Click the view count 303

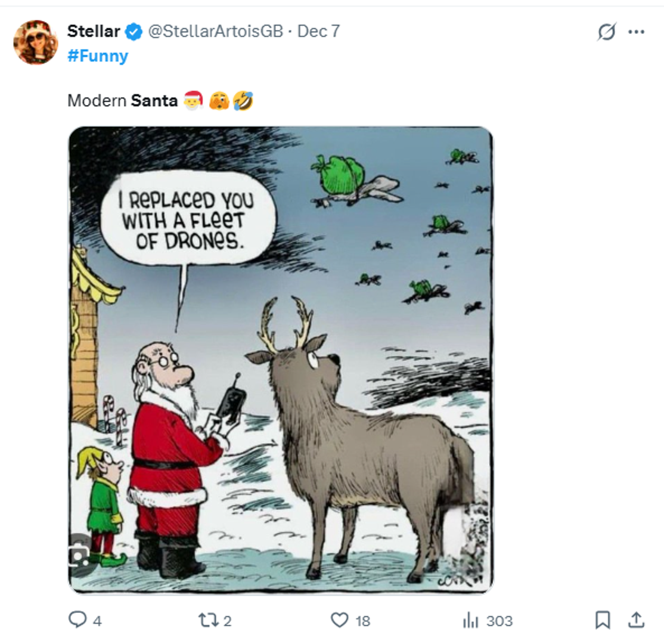(499, 621)
